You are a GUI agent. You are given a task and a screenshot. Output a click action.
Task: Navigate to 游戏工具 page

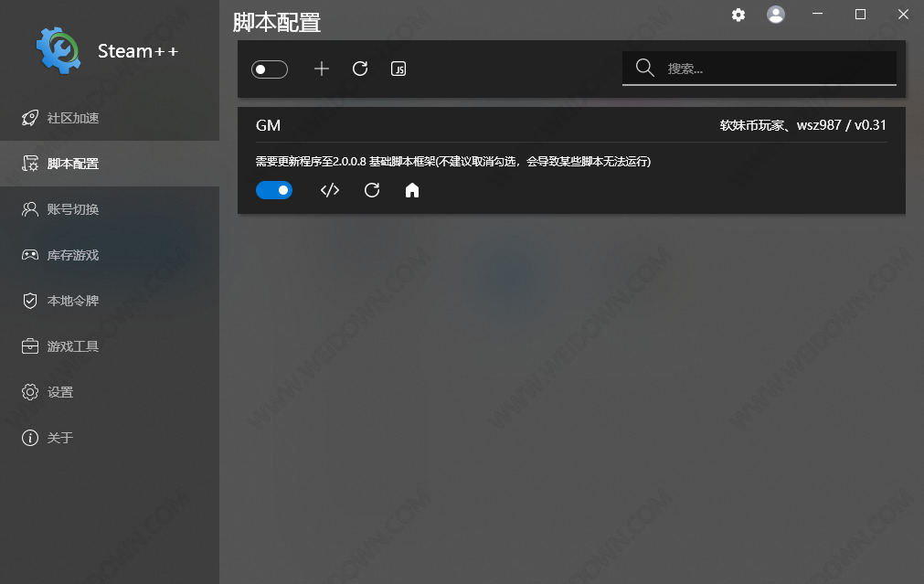click(x=73, y=346)
